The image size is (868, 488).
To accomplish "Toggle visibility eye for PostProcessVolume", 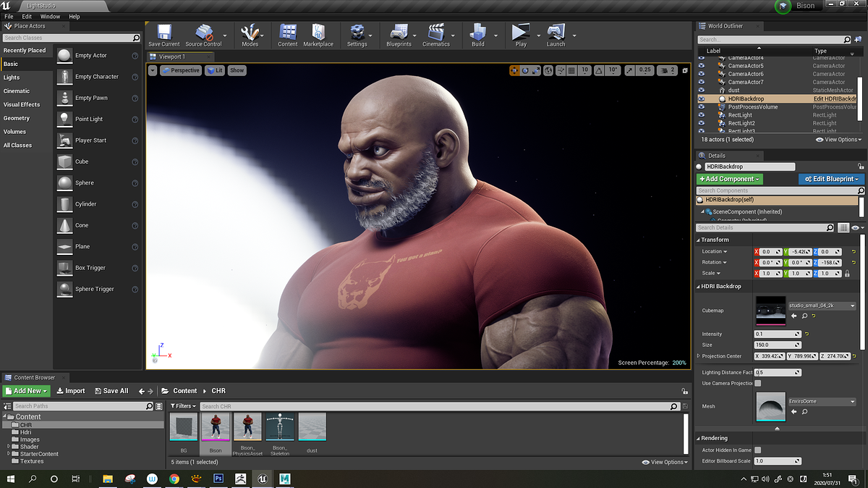I will [x=702, y=107].
